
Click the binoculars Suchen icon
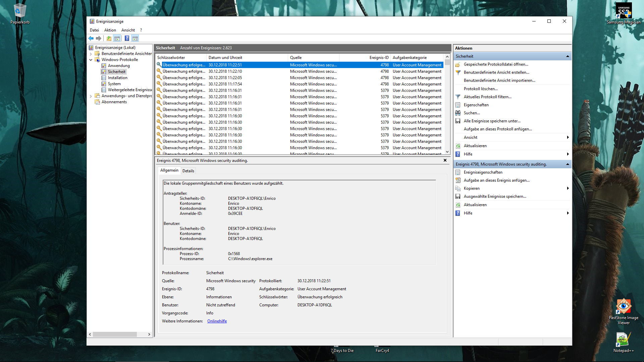tap(458, 113)
